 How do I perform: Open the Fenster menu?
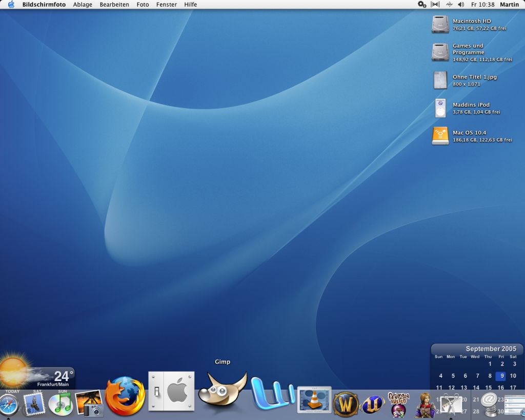(167, 4)
